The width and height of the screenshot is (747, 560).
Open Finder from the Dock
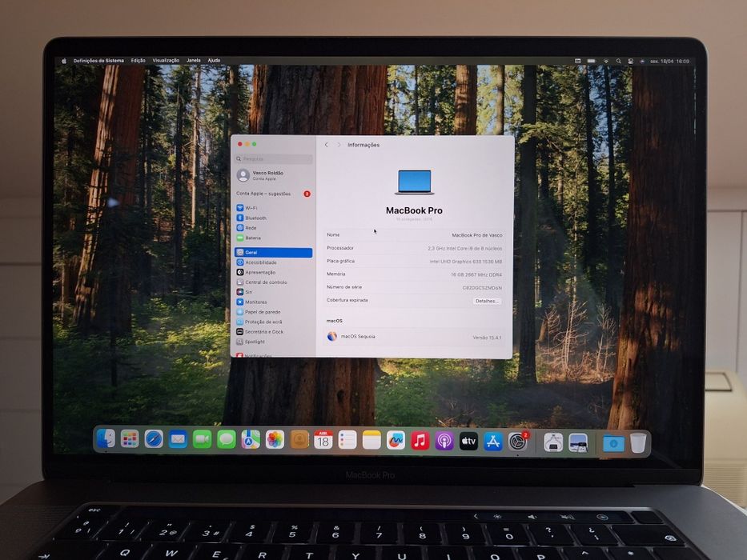pos(106,438)
